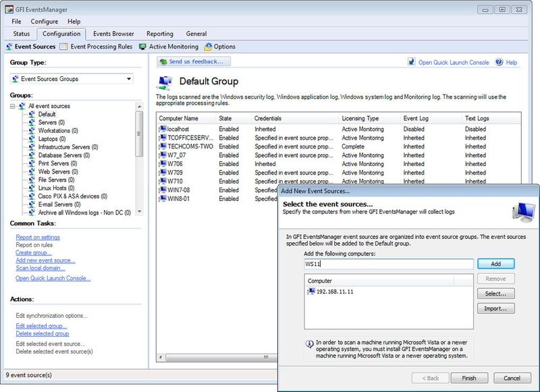540x392 pixels.
Task: Sort by the Computer Name column header
Action: (x=186, y=118)
